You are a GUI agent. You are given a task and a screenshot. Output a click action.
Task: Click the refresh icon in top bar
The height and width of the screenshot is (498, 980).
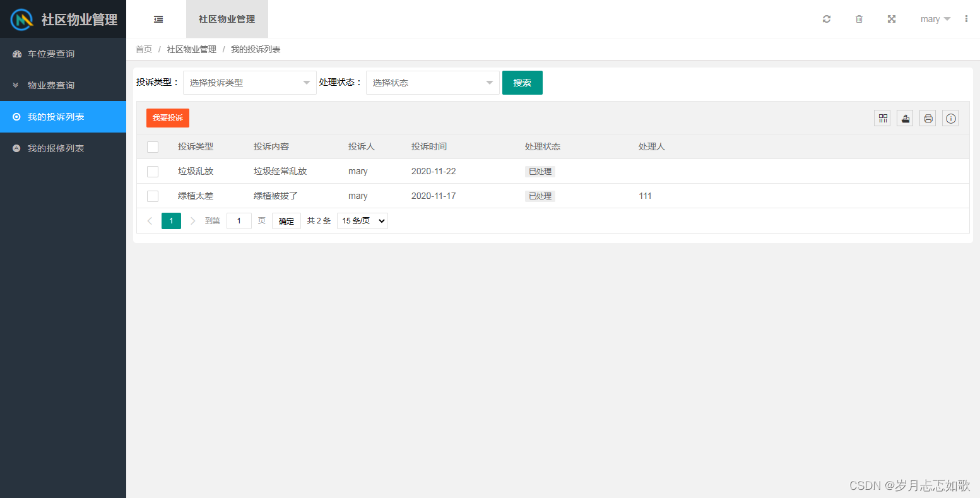tap(827, 19)
